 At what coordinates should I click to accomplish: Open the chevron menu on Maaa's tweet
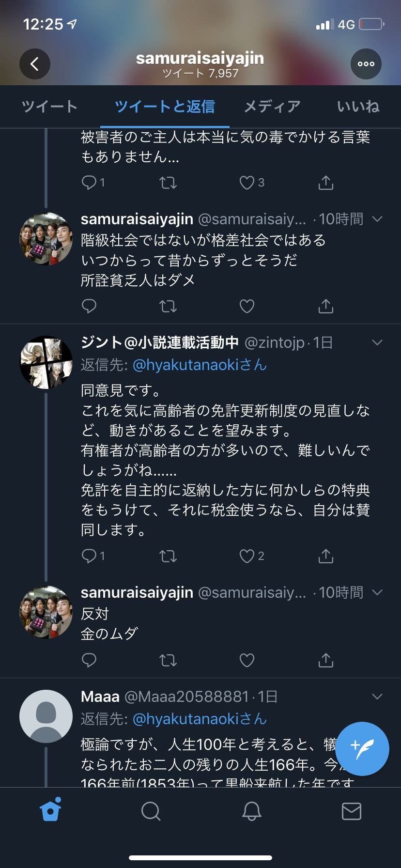tap(377, 697)
